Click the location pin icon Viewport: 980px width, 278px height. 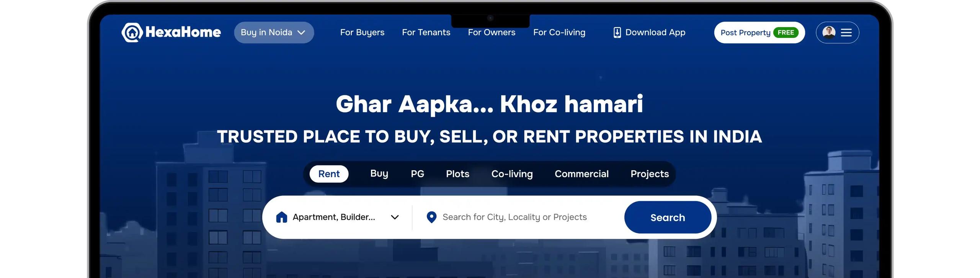pyautogui.click(x=431, y=217)
